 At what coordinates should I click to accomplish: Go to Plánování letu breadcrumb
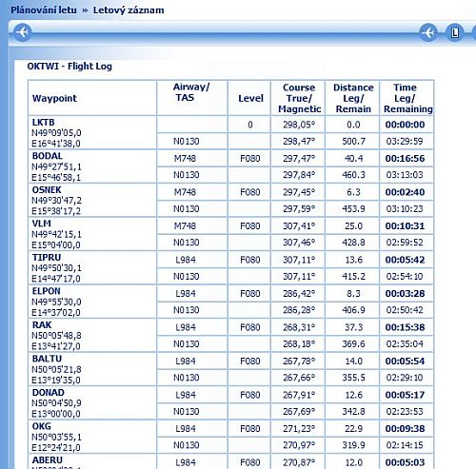pos(44,10)
